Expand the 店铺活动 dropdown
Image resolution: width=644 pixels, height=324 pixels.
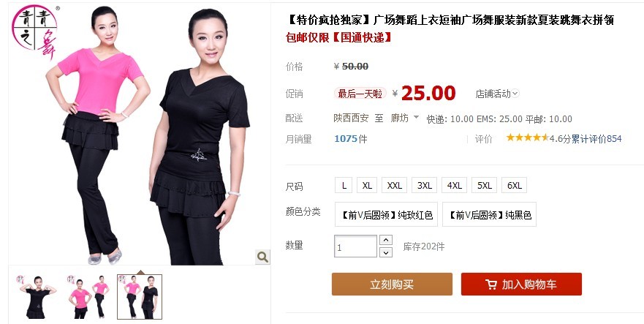[x=497, y=94]
